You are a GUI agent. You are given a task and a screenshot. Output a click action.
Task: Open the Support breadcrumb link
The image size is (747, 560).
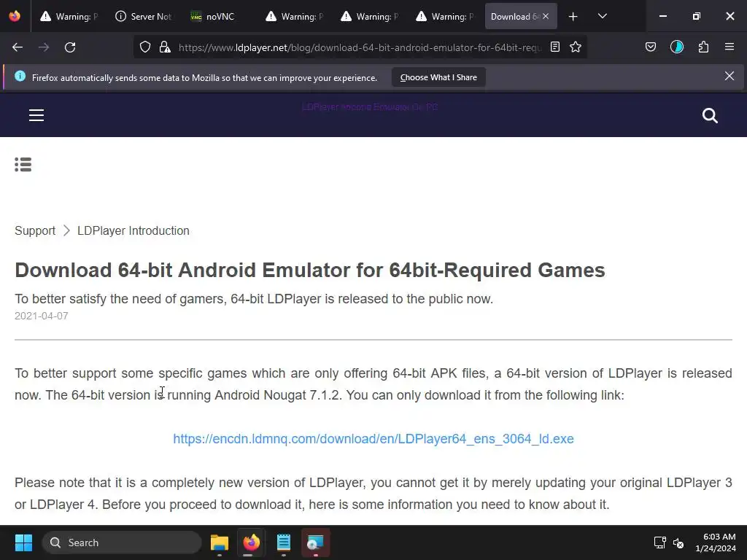35,230
